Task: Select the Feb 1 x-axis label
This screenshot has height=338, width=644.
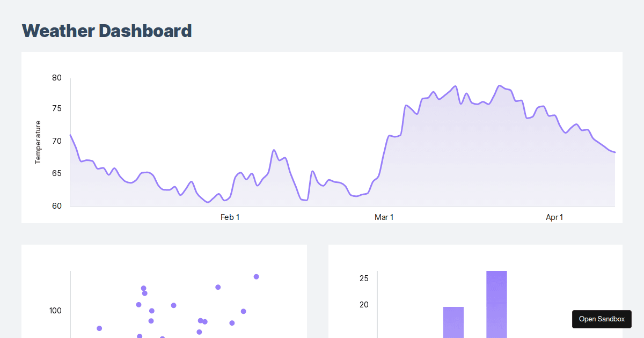Action: [230, 217]
